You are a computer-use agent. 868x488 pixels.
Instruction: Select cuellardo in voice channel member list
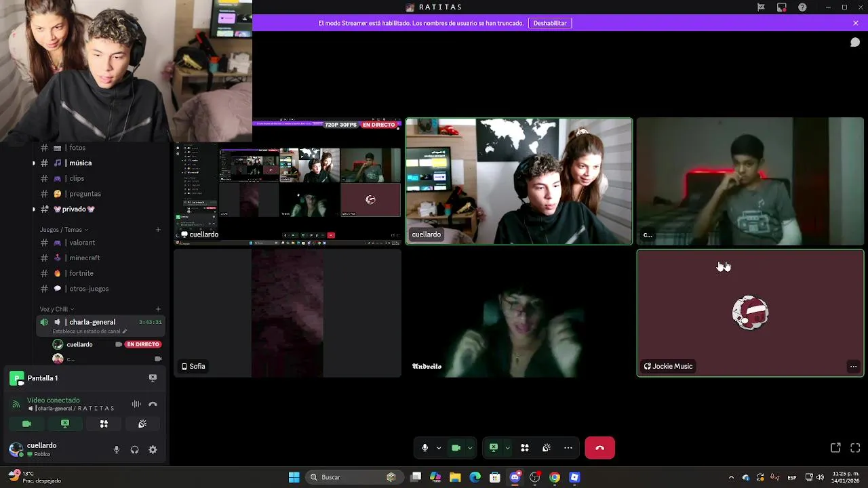pos(79,344)
